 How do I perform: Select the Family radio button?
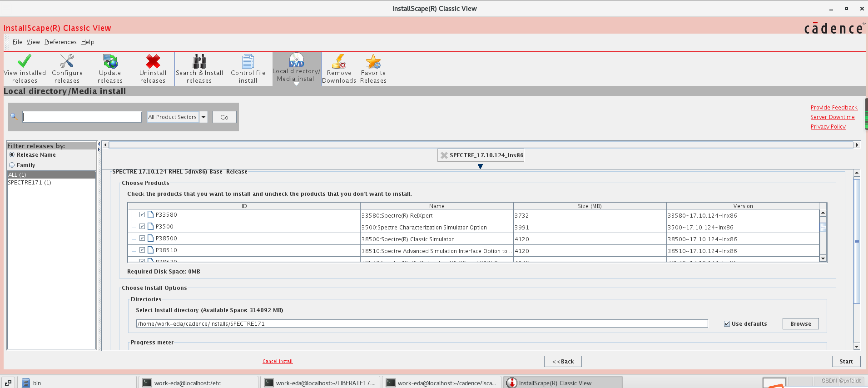tap(12, 165)
